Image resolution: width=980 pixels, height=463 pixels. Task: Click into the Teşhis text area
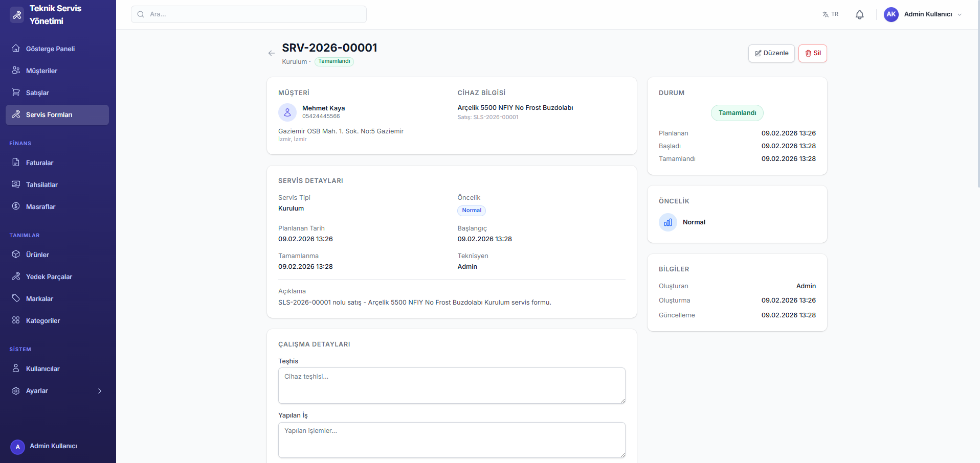(451, 385)
